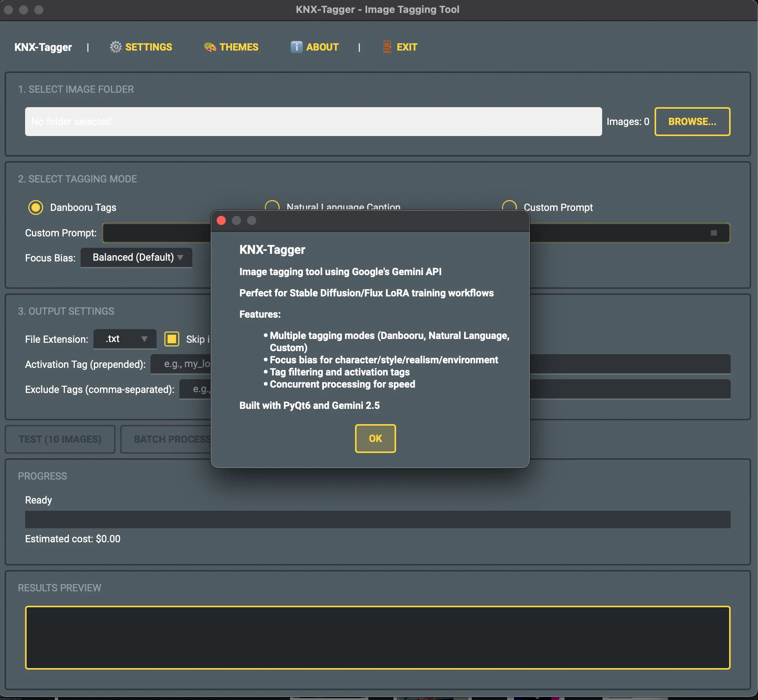Open the THEMES menu

tap(239, 47)
